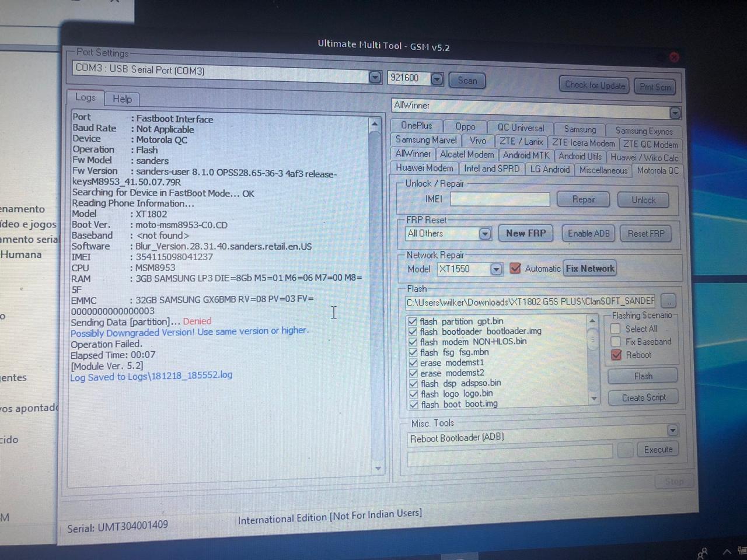Switch to the Vivo tab
Screen dimensions: 747x560
click(477, 141)
